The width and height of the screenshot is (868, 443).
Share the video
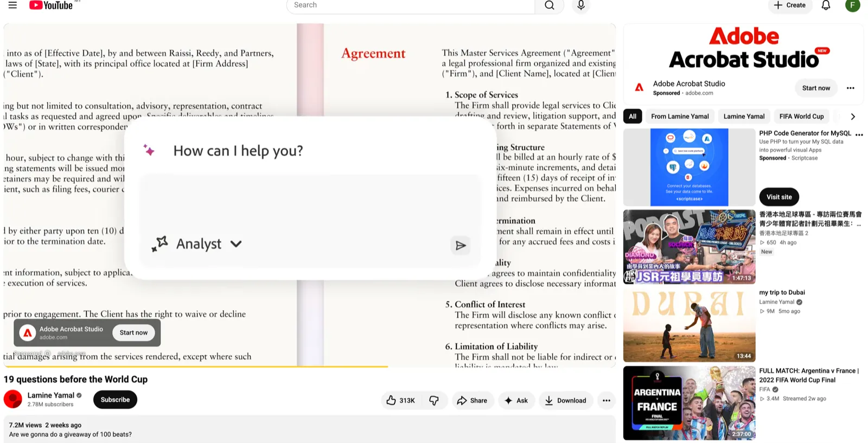tap(472, 400)
